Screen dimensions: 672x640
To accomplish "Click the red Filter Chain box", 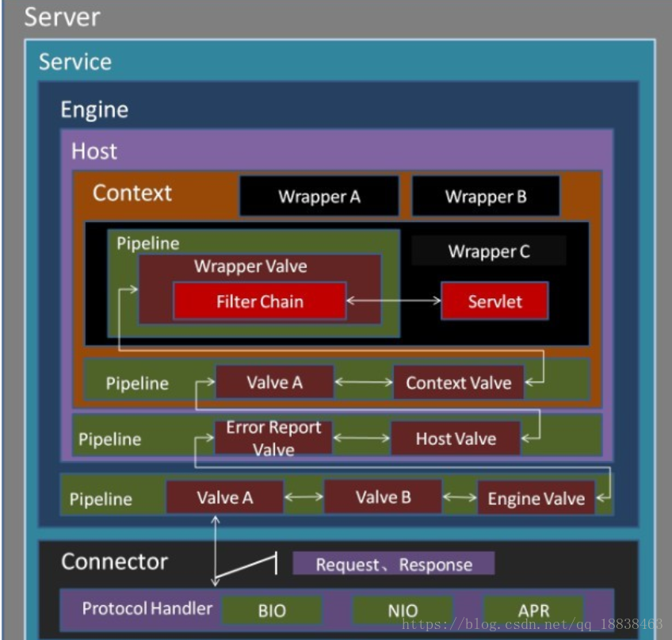I will click(x=260, y=301).
